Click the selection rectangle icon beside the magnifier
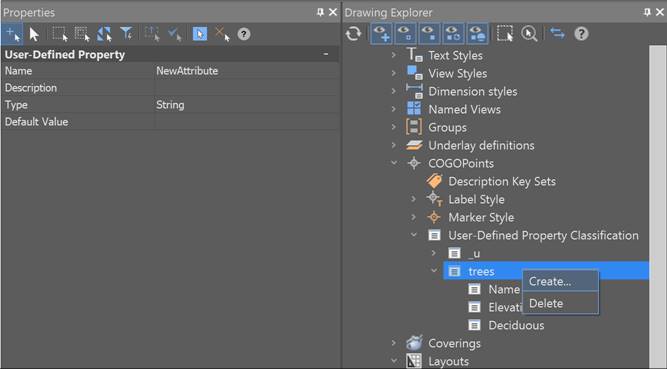 click(x=505, y=34)
